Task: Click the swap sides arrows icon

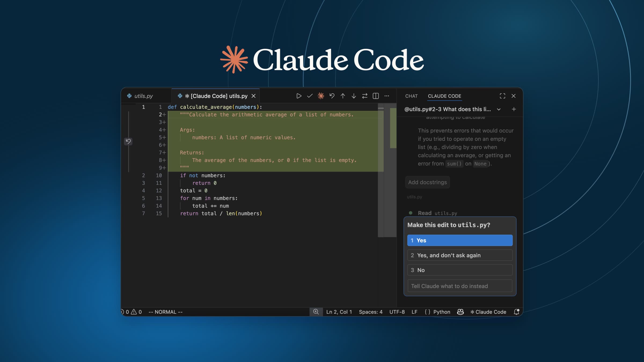Action: [x=365, y=96]
